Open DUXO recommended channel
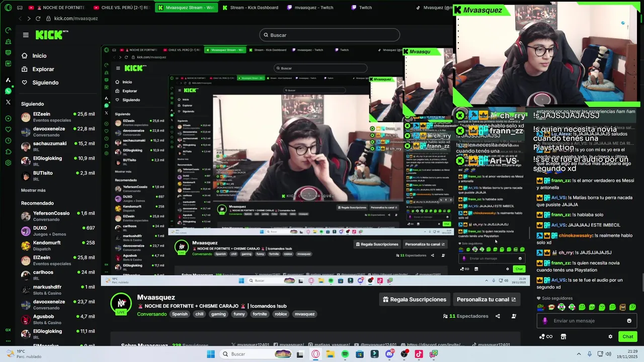Viewport: 644px width, 362px height. (x=58, y=231)
